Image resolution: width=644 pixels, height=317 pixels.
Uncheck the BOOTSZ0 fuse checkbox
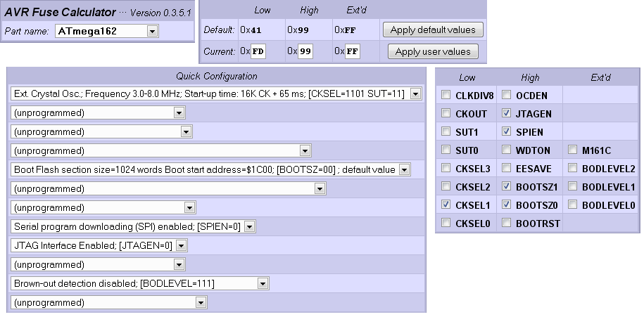(507, 205)
